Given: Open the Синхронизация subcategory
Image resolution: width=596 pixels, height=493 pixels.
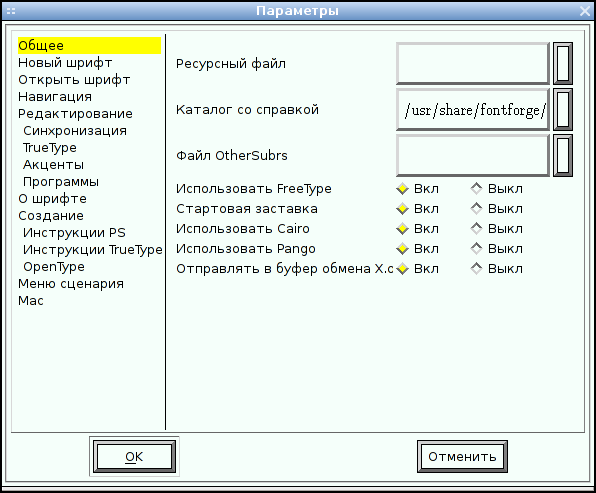Looking at the screenshot, I should (75, 131).
